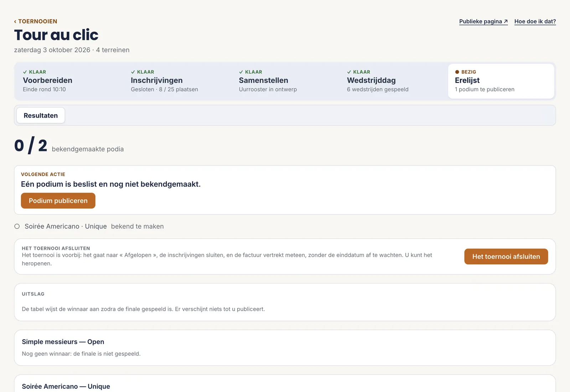Click the 'VOLGENDE ACTIE' label
The width and height of the screenshot is (570, 392).
[x=43, y=174]
